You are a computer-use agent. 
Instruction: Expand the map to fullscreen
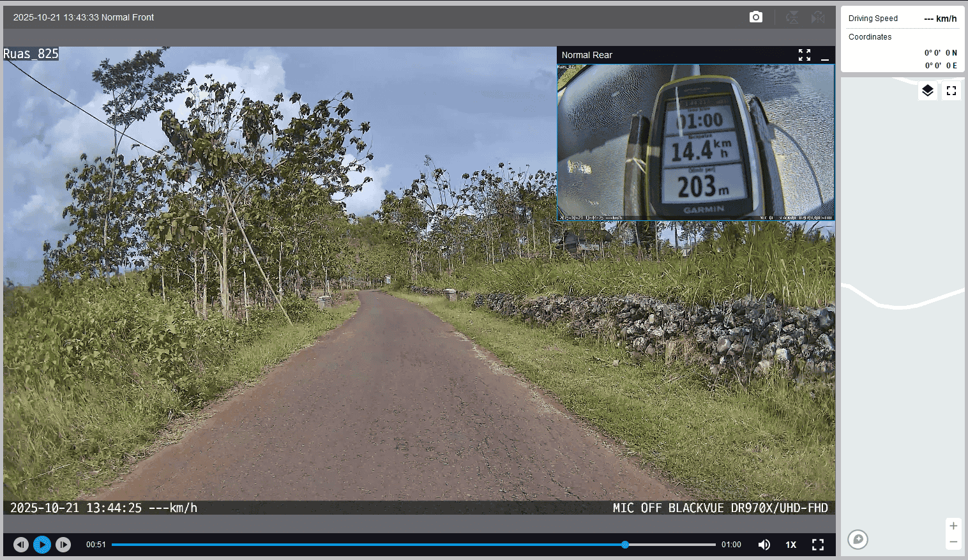coord(951,91)
